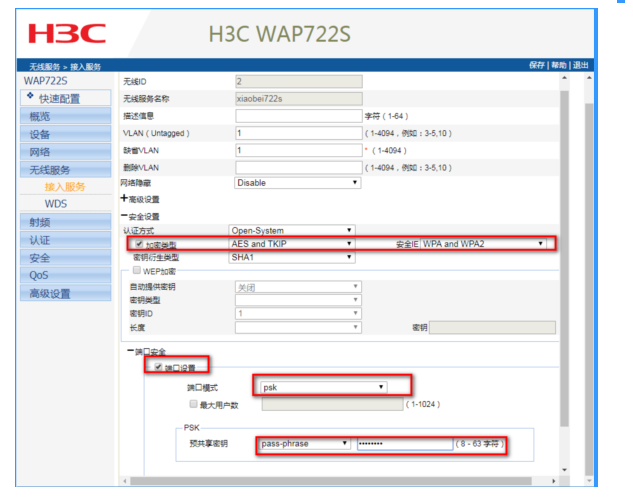Viewport: 633px width, 499px height.
Task: Open the 安全 sidebar menu
Action: (66, 258)
